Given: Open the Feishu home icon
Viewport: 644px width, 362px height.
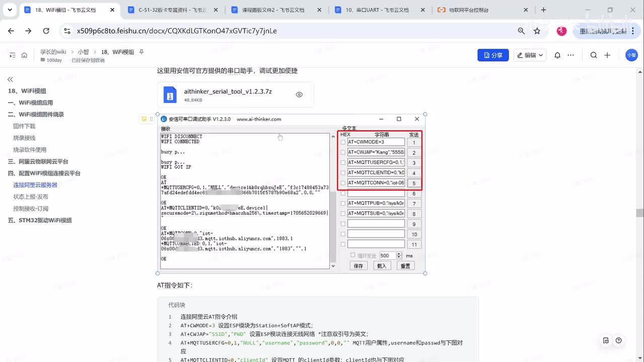Looking at the screenshot, I should click(x=24, y=55).
